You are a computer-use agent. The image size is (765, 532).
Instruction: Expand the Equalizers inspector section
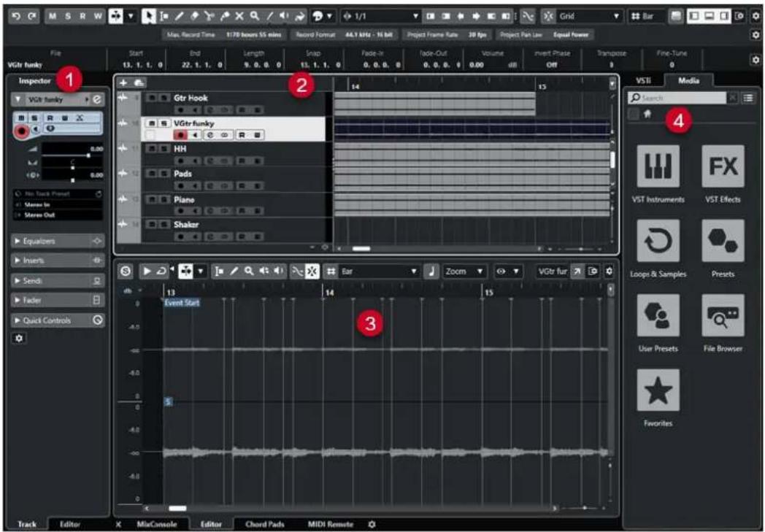[x=58, y=241]
